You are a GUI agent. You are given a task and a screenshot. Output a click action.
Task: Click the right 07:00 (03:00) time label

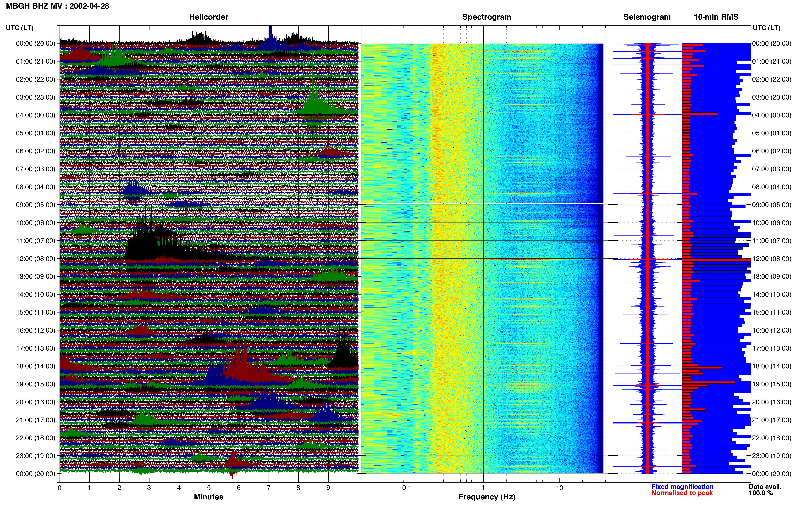click(x=772, y=169)
